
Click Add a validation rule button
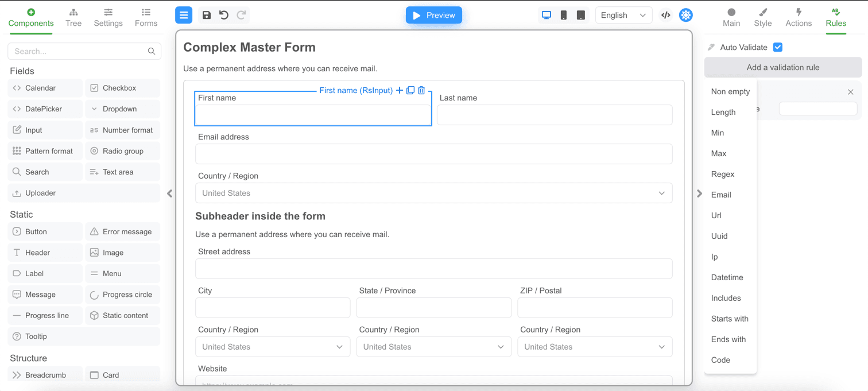782,67
